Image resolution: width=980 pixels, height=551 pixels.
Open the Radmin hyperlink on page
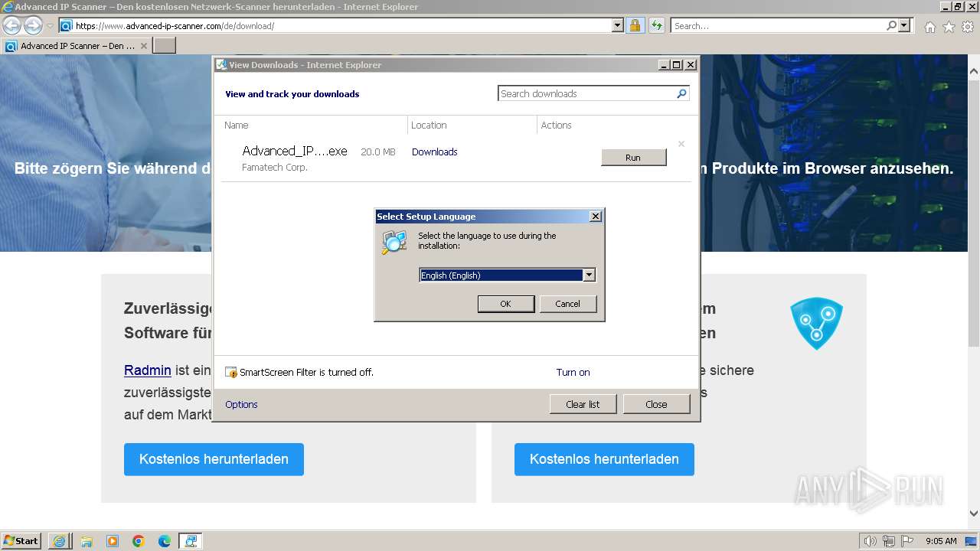(148, 370)
